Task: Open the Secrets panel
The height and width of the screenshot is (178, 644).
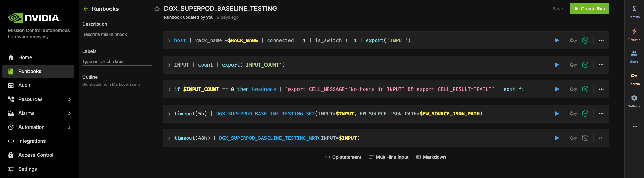Action: (634, 78)
